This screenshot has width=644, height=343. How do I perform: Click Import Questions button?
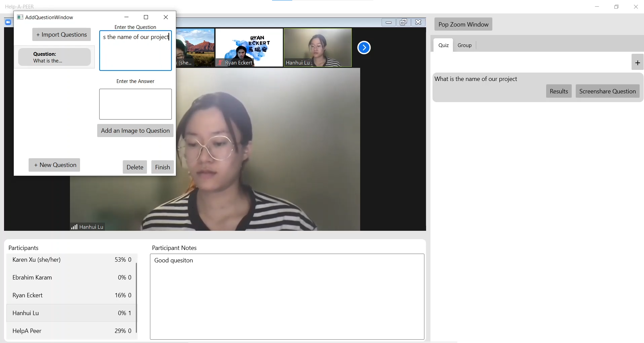[62, 35]
